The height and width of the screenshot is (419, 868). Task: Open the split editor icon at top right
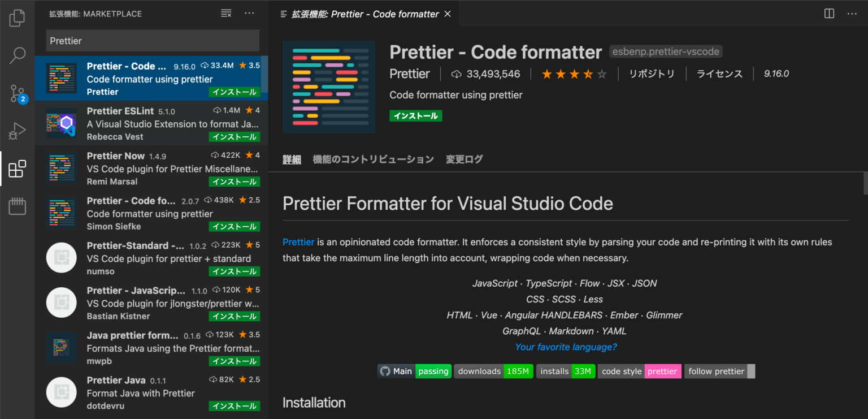(828, 13)
